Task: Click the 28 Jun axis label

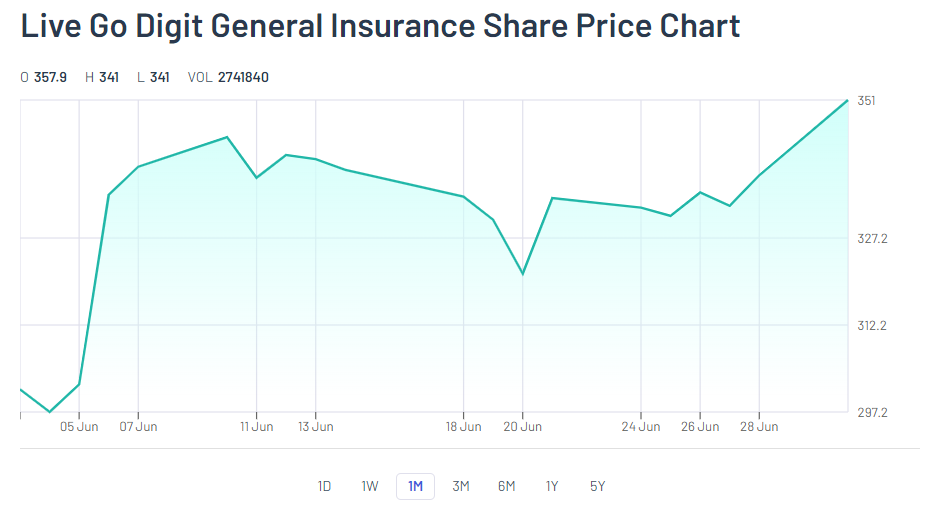Action: coord(759,427)
